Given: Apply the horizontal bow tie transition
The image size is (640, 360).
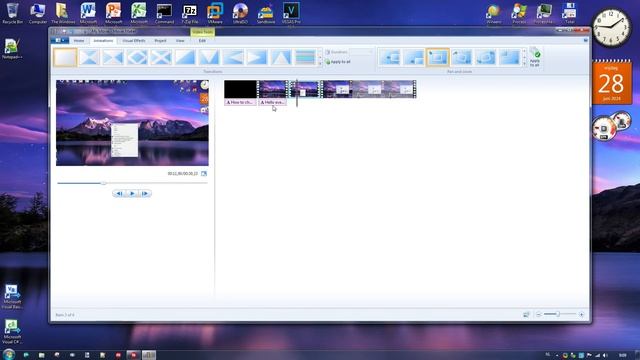Looking at the screenshot, I should (x=89, y=58).
